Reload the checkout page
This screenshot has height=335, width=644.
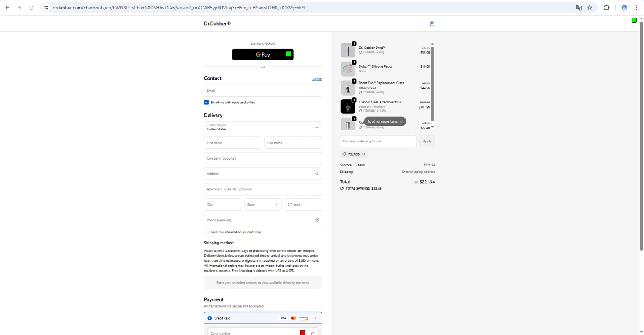point(31,8)
